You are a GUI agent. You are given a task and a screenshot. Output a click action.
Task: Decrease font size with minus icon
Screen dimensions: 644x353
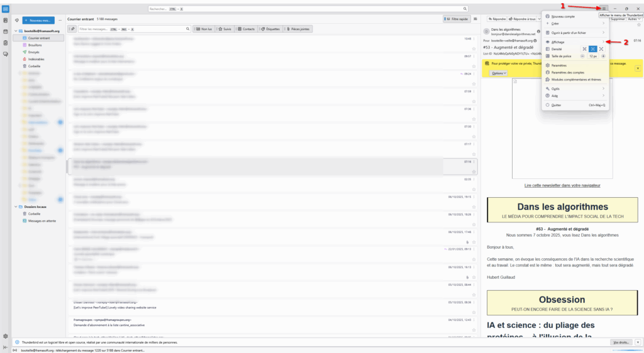pyautogui.click(x=582, y=57)
